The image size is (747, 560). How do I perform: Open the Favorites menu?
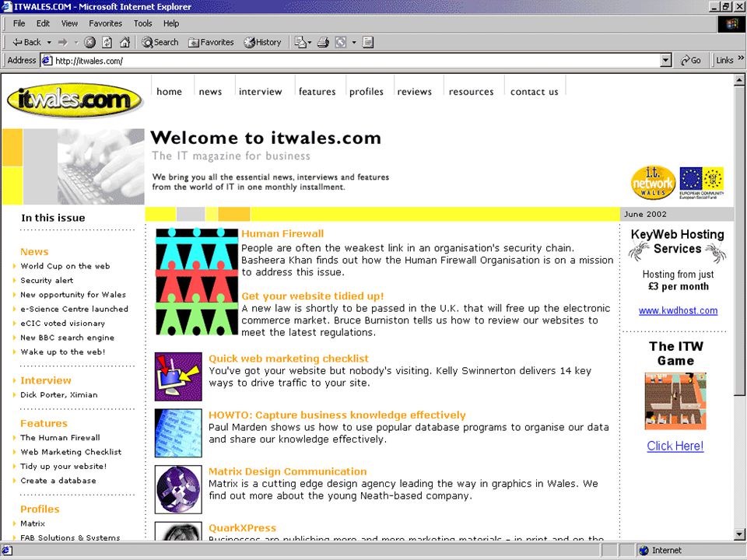[105, 23]
